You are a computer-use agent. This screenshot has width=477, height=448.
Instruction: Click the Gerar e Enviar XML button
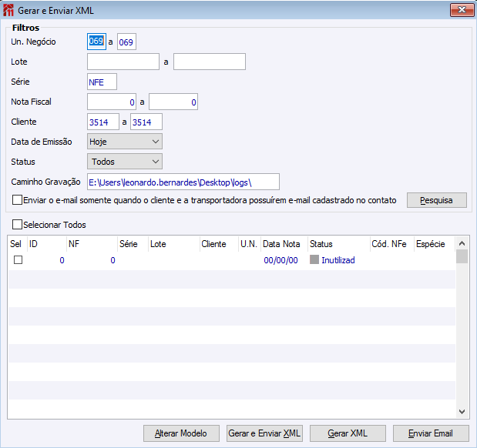(x=264, y=433)
